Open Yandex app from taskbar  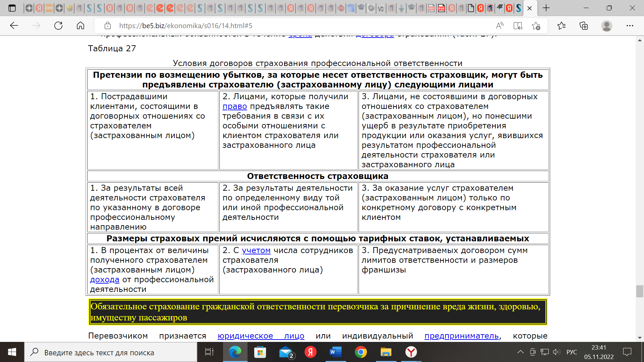[x=311, y=352]
